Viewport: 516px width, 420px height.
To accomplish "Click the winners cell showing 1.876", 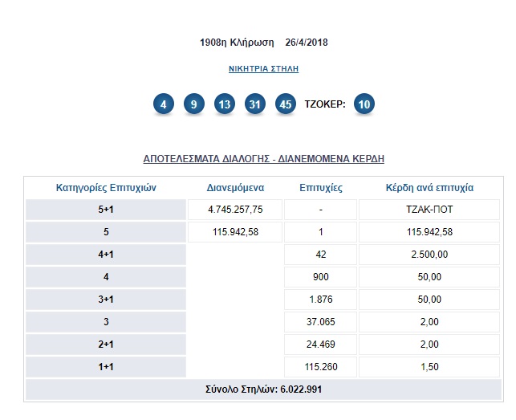I will tap(320, 299).
